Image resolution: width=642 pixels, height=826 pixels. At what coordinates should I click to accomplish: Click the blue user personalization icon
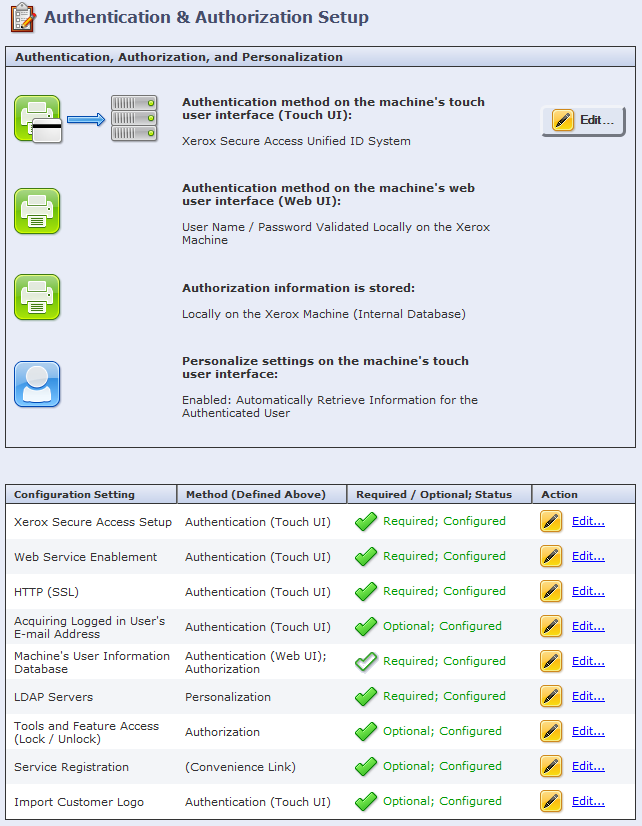coord(37,384)
